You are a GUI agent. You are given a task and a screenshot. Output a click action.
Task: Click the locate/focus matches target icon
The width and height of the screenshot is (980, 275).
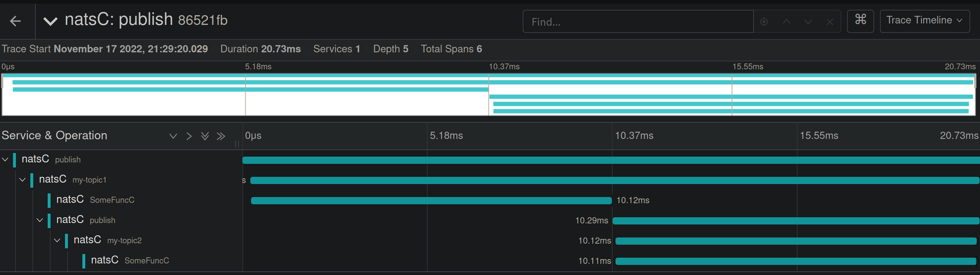pos(764,22)
